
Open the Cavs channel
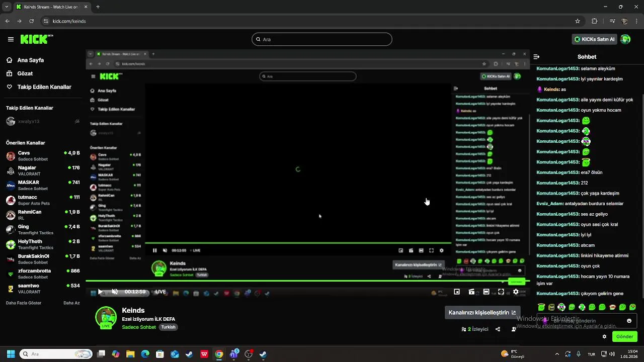click(43, 156)
